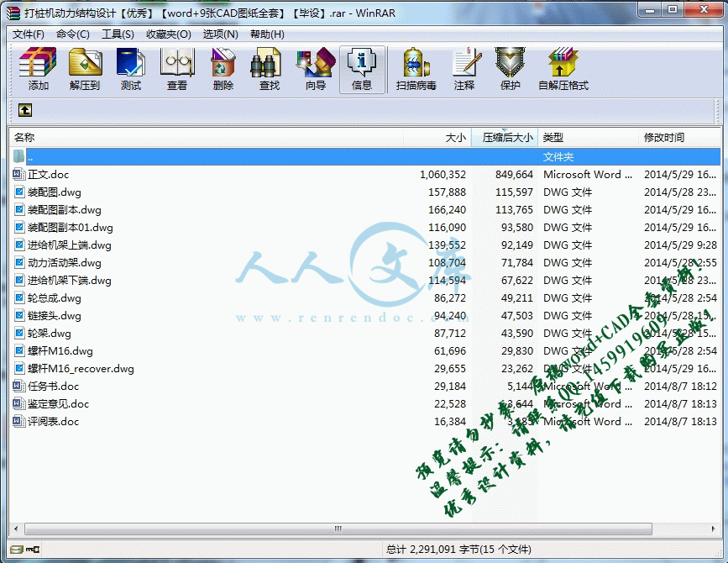
Task: Open the Favorites (收藏夹) menu
Action: [x=169, y=34]
